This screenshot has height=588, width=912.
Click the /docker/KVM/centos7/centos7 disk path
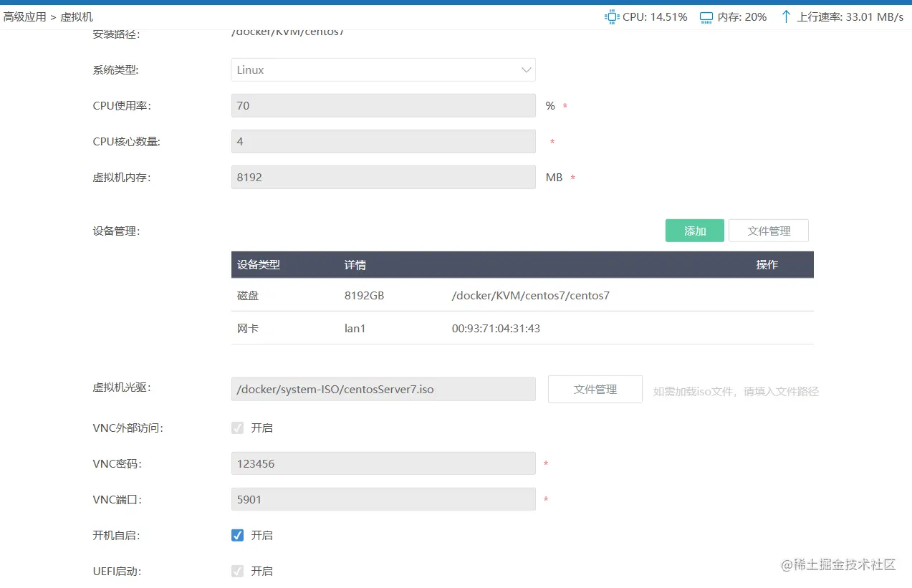coord(531,295)
